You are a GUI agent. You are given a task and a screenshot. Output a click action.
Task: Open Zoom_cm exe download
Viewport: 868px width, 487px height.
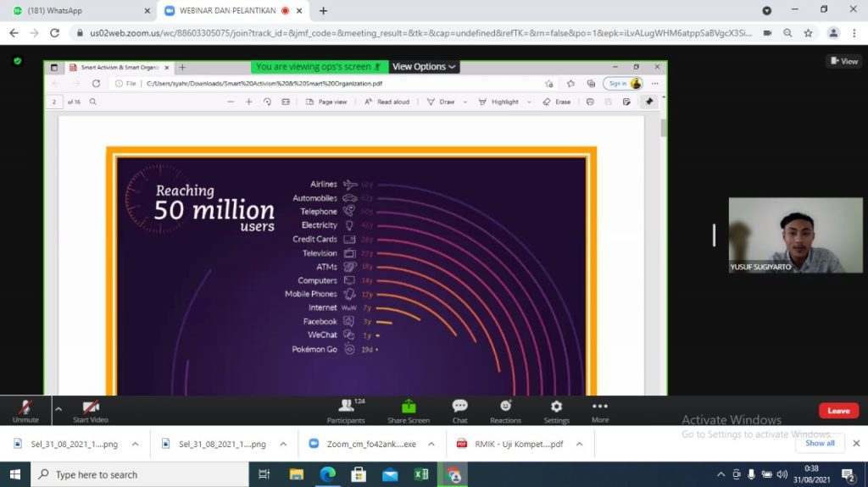click(x=363, y=444)
